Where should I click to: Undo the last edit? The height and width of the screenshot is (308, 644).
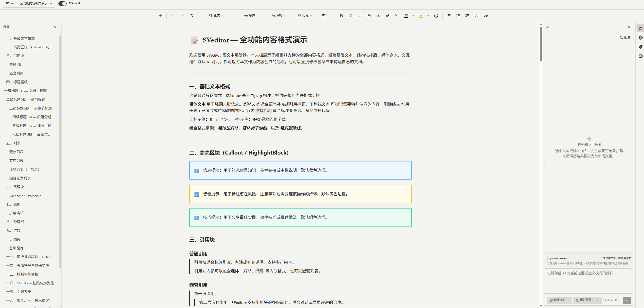point(173,16)
